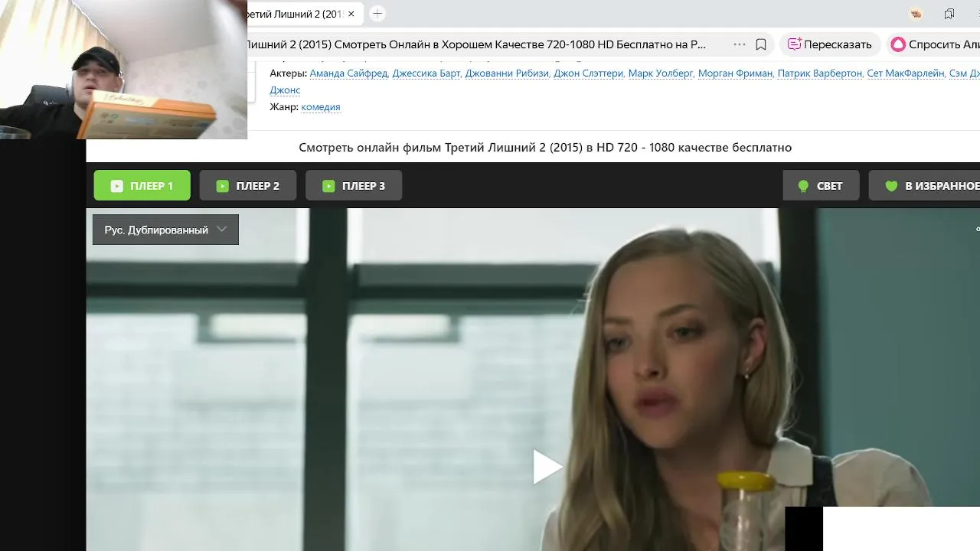Open actor link Джон Слэттери
This screenshot has height=551, width=980.
click(x=588, y=73)
